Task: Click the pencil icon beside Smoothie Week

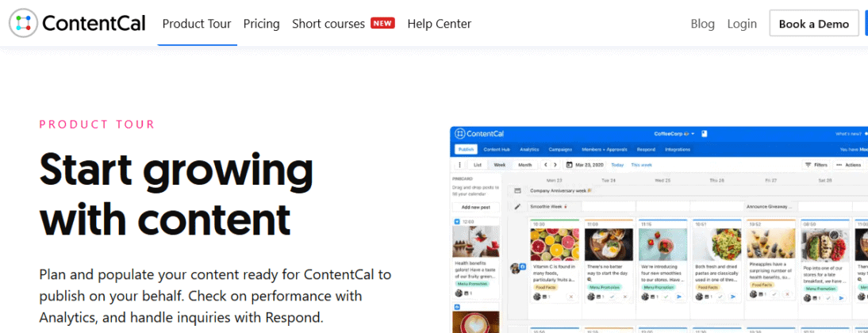Action: pyautogui.click(x=517, y=207)
